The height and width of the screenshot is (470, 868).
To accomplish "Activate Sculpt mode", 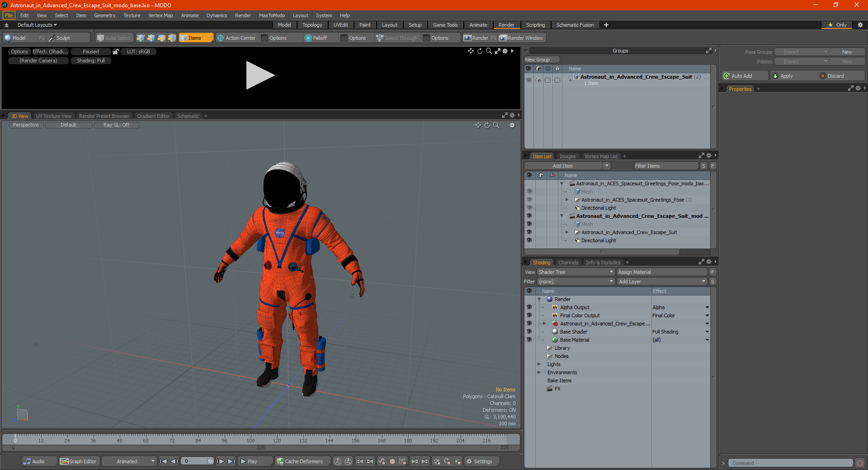I will pyautogui.click(x=63, y=38).
